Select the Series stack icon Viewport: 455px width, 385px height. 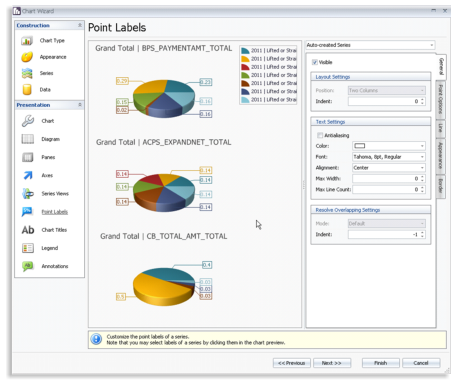pyautogui.click(x=27, y=73)
